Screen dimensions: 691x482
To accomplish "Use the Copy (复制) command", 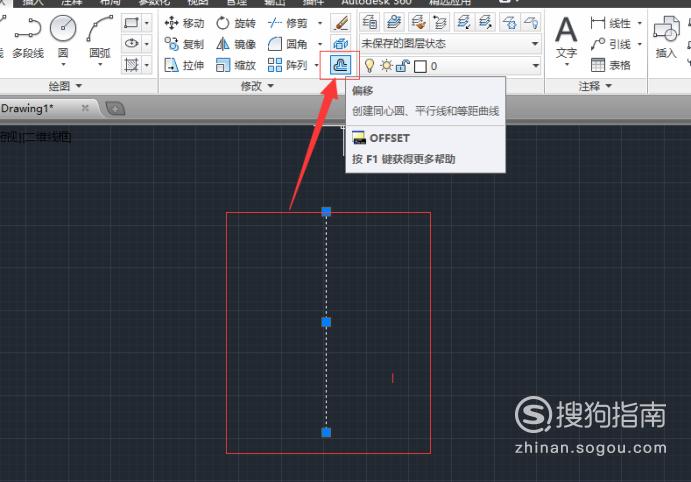I will point(184,44).
